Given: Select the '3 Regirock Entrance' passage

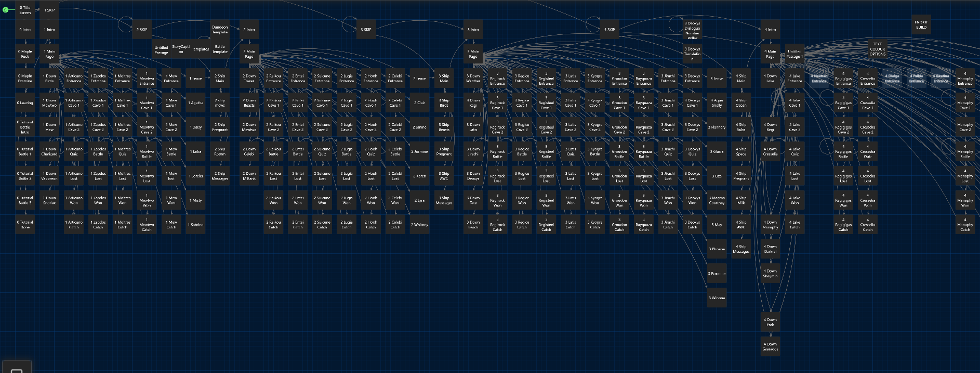Looking at the screenshot, I should tap(498, 79).
